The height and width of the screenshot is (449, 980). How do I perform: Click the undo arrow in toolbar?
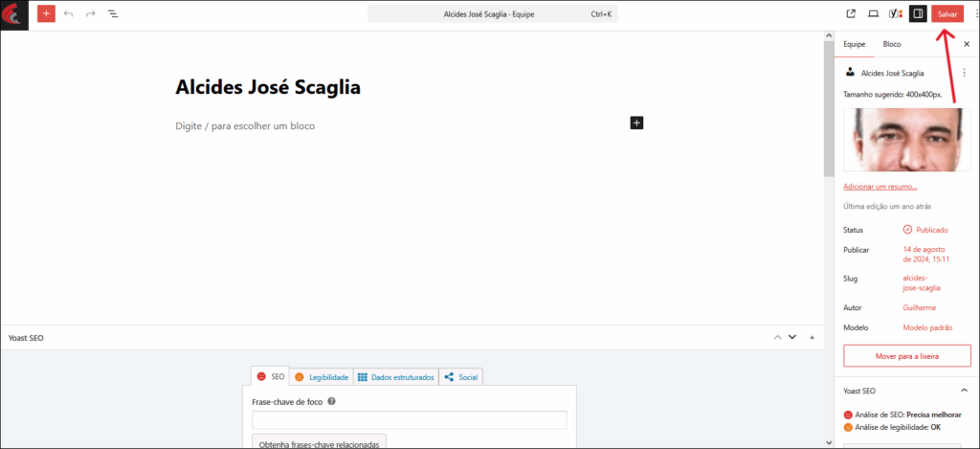click(x=68, y=14)
